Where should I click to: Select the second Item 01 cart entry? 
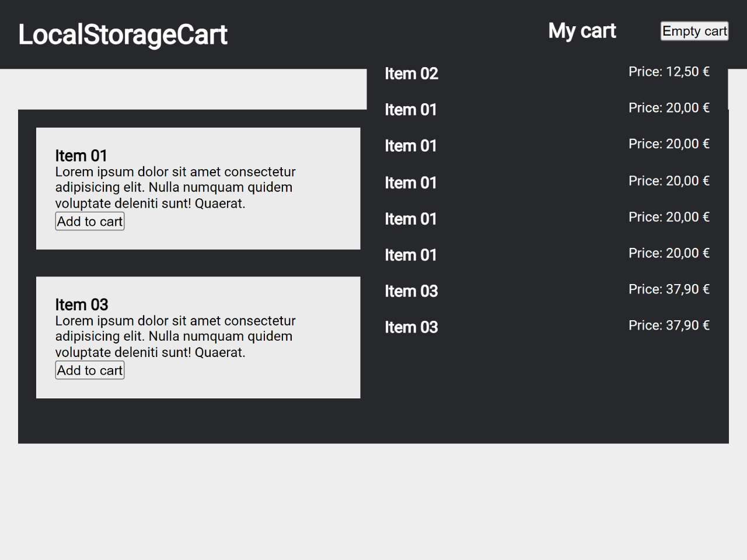coord(411,146)
